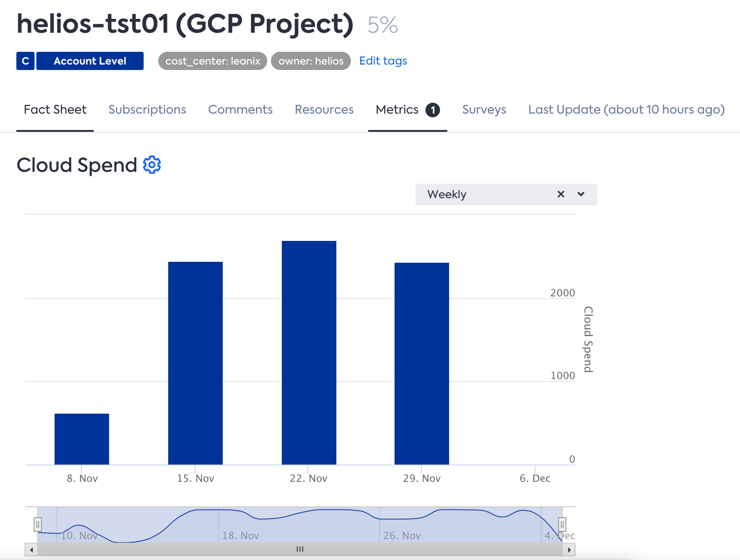Select the owner: helios tag
This screenshot has width=740, height=560.
pyautogui.click(x=311, y=61)
